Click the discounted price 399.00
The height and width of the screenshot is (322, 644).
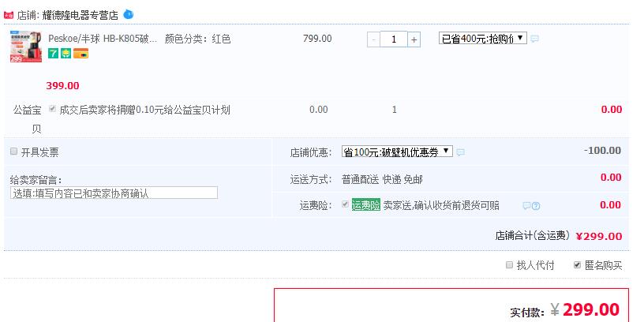[62, 86]
